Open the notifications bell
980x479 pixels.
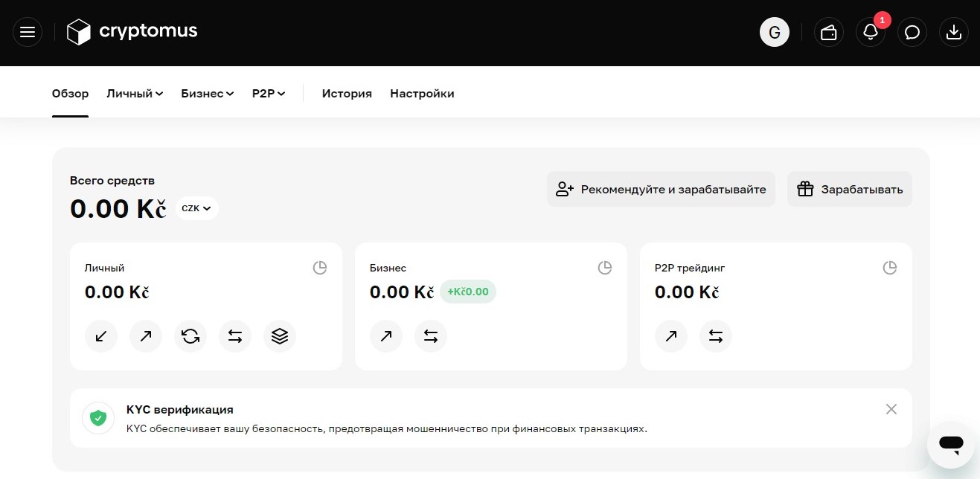point(870,32)
